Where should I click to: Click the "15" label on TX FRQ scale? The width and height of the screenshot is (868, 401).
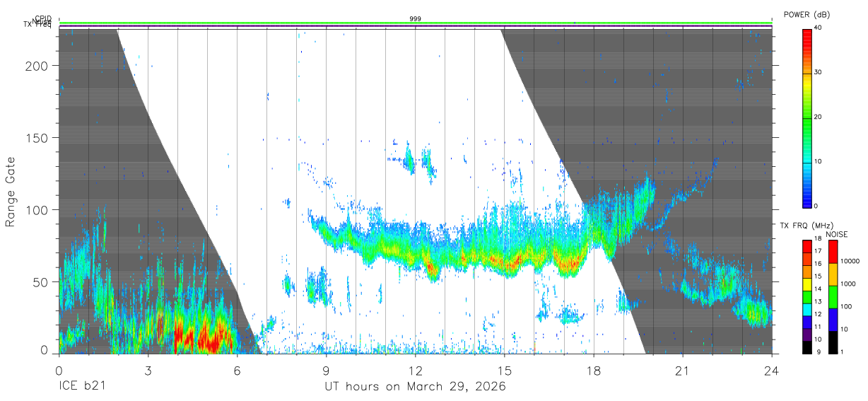coord(819,277)
